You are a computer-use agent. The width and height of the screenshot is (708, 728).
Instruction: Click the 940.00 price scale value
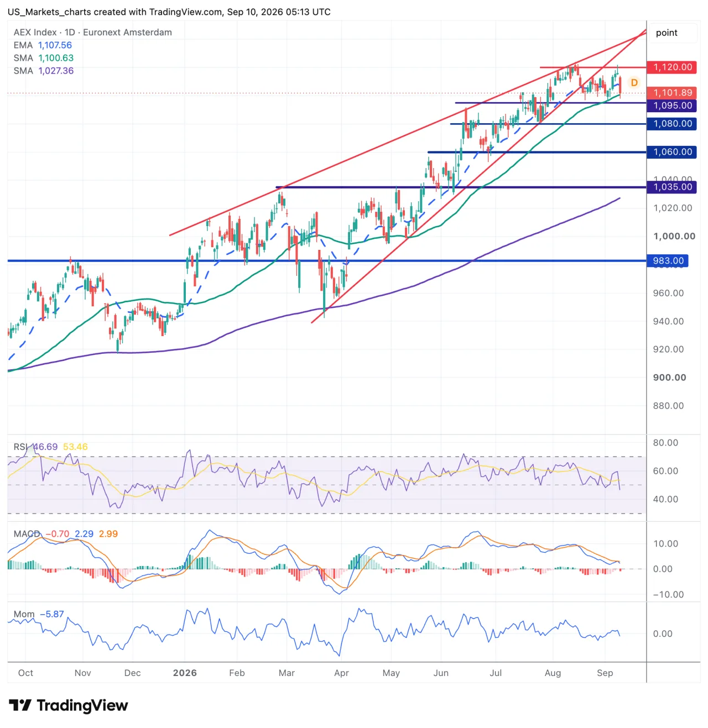668,321
